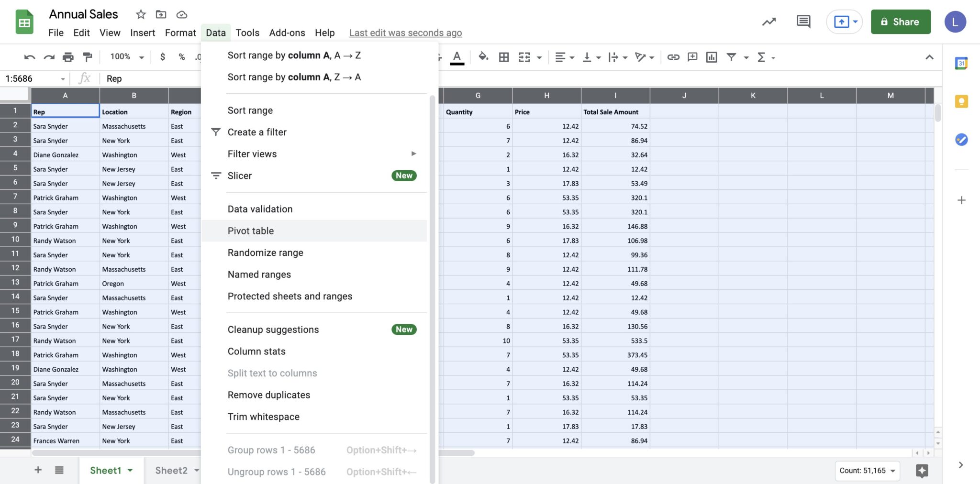Click the Borders icon
The width and height of the screenshot is (980, 484).
pyautogui.click(x=504, y=57)
